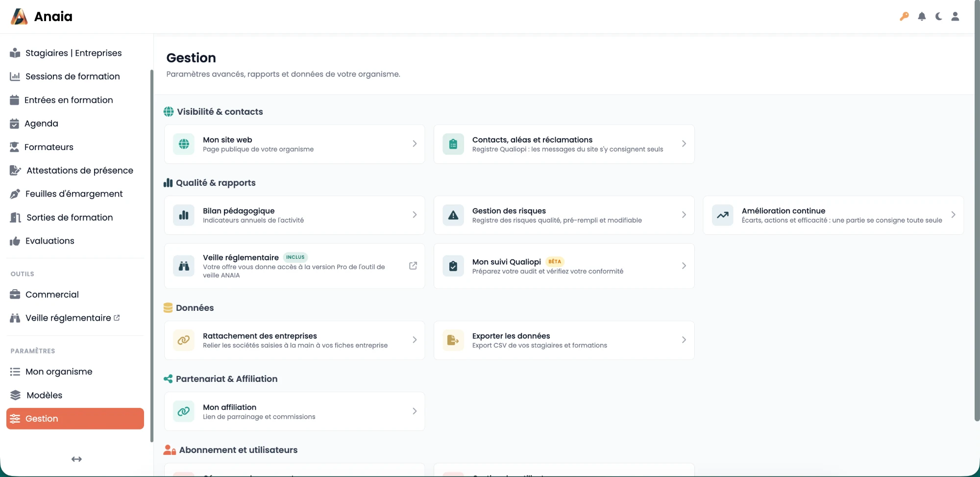The width and height of the screenshot is (980, 477).
Task: Click the BÊTA badge on Mon suivi Qualiopi
Action: tap(555, 261)
